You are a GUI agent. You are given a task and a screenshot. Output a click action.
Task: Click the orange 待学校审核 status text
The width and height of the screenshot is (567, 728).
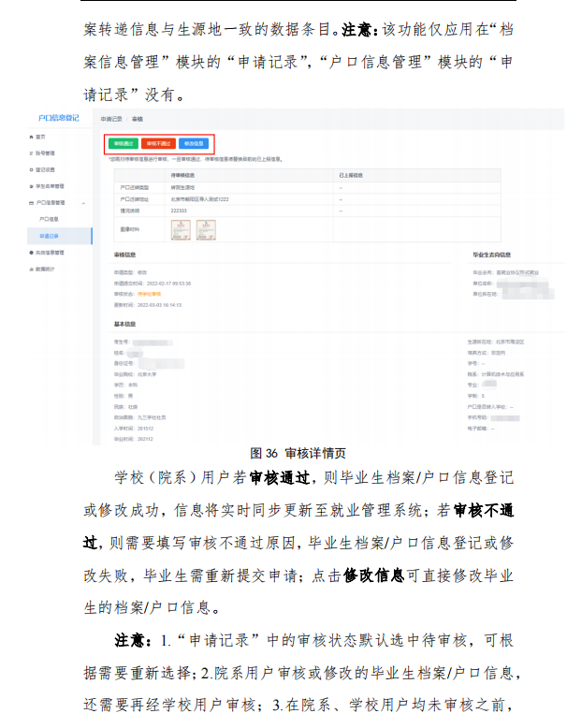click(x=149, y=295)
